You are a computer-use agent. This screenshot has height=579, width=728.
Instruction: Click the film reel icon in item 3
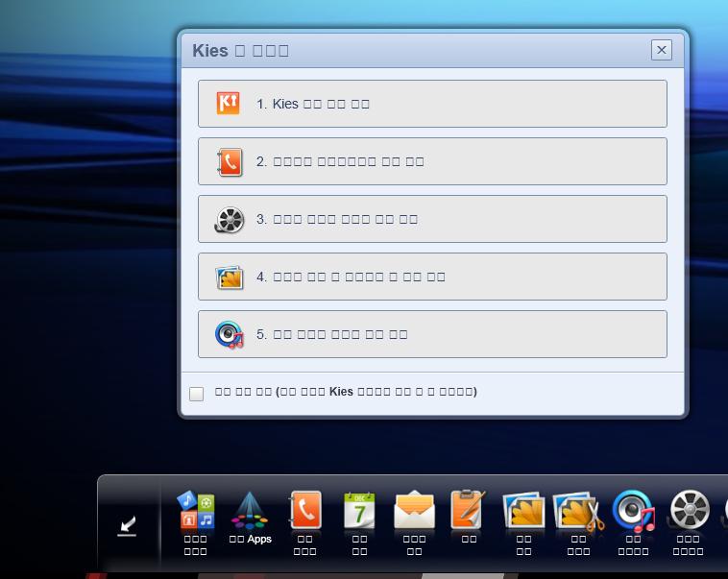click(x=230, y=220)
